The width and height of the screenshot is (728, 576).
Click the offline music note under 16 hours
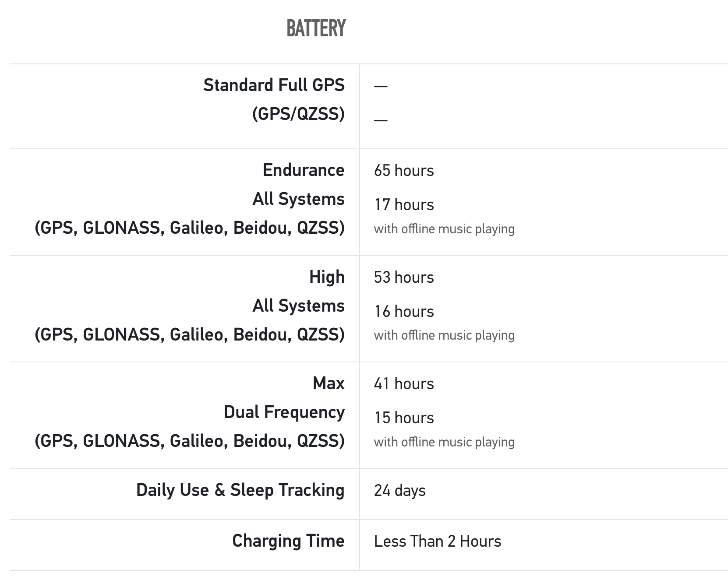[x=444, y=335]
